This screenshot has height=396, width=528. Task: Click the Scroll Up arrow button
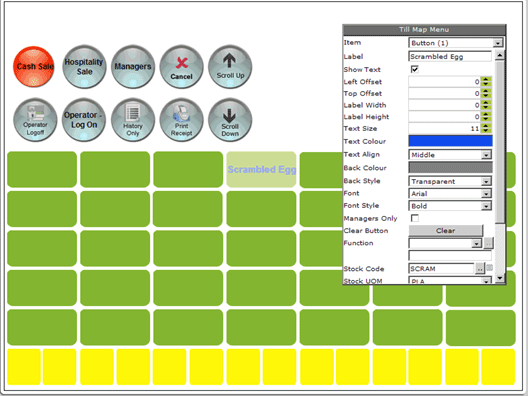pos(230,67)
